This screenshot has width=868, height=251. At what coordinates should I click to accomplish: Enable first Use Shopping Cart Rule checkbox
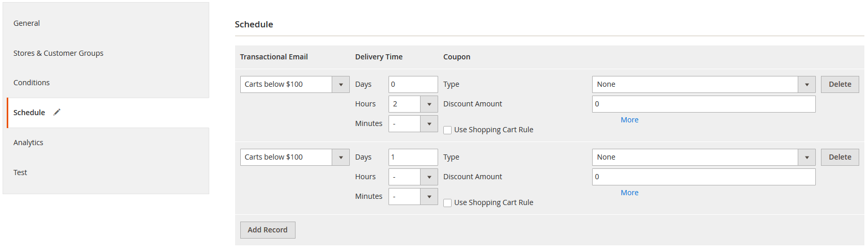[447, 130]
